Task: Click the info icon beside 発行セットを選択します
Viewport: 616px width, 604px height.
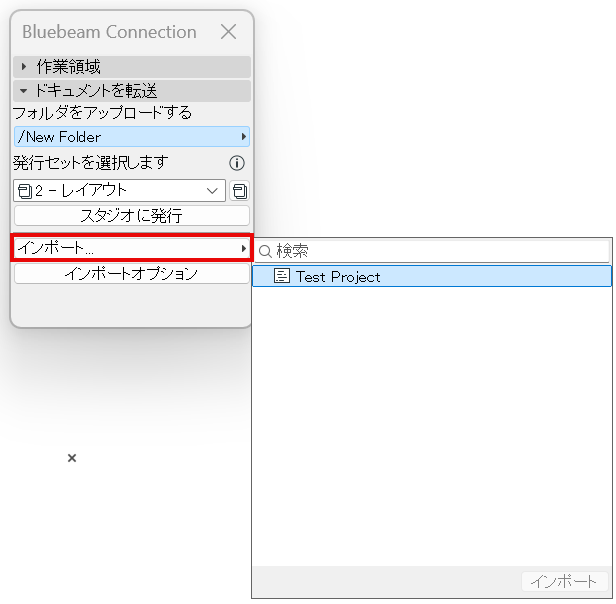Action: tap(237, 163)
